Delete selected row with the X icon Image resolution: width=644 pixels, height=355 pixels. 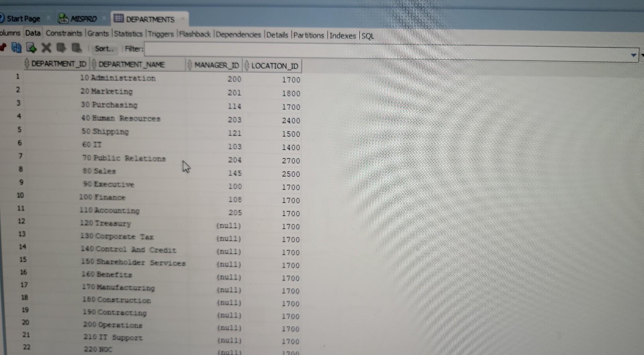coord(46,48)
